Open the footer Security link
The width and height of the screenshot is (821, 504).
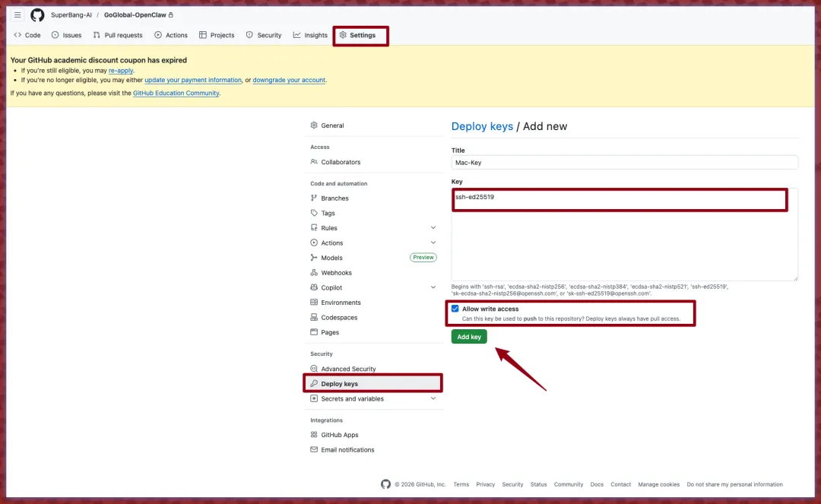(x=512, y=484)
